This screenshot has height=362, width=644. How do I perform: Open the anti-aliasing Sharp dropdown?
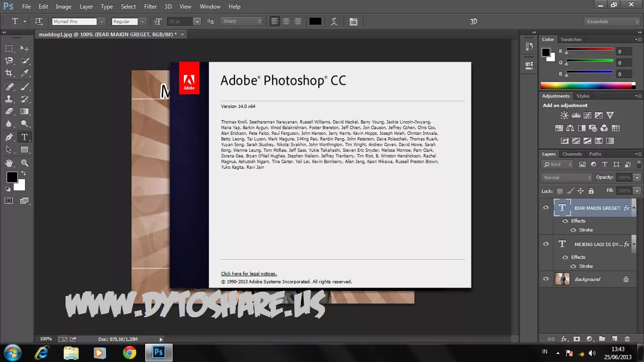point(241,21)
